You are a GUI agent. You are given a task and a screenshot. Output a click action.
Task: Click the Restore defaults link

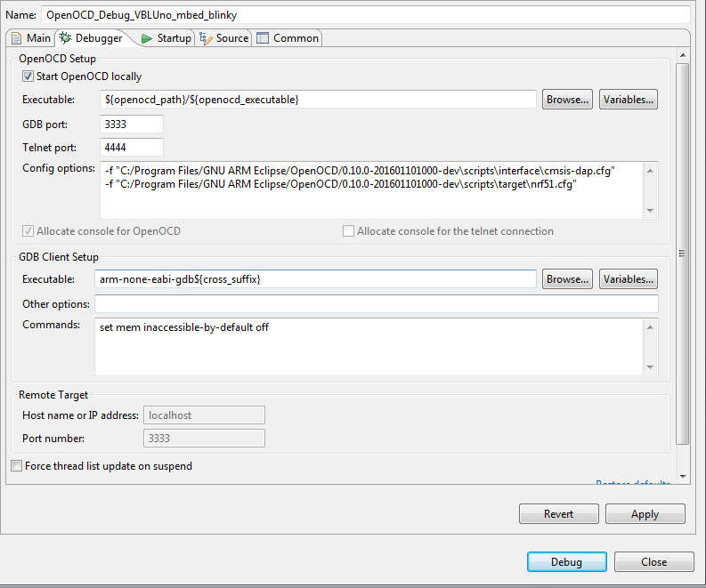tap(633, 482)
